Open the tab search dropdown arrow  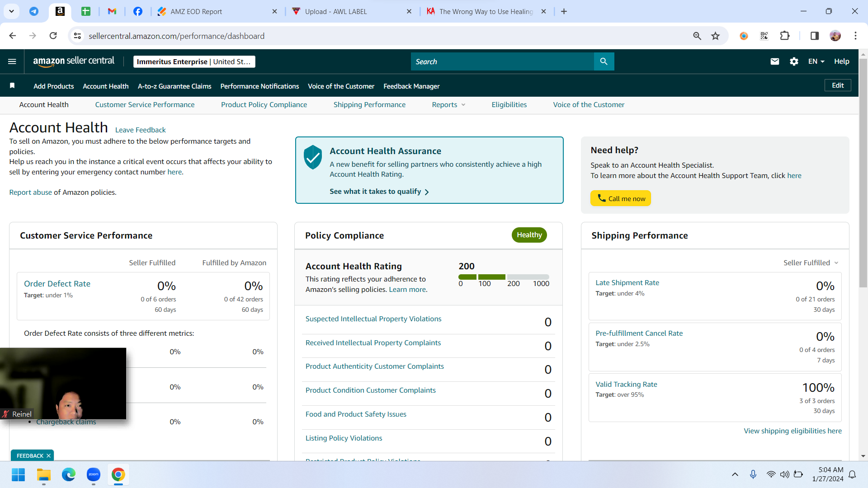click(x=11, y=11)
